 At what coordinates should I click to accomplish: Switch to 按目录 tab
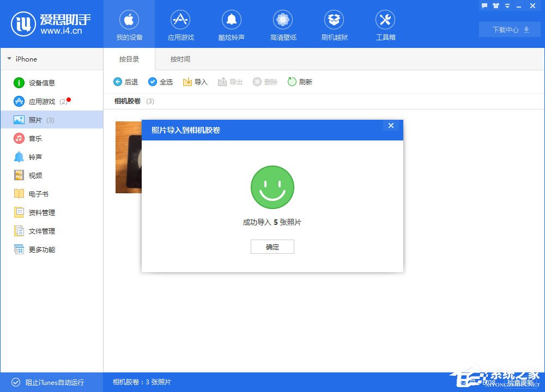tap(129, 59)
